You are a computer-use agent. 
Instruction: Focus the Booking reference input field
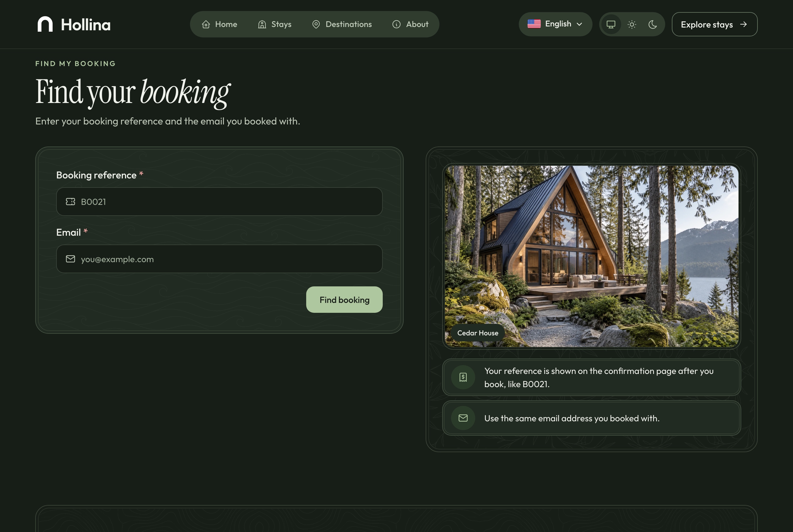click(x=219, y=202)
